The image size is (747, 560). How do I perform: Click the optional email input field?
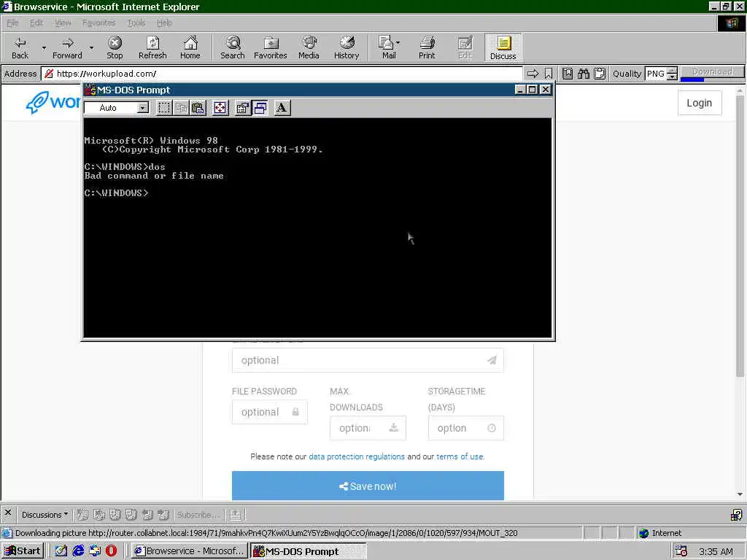coord(368,360)
